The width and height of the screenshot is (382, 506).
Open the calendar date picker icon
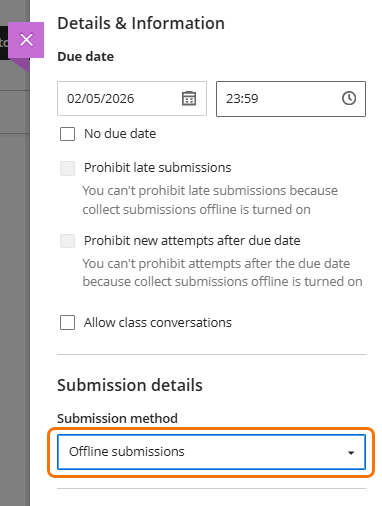(x=189, y=98)
